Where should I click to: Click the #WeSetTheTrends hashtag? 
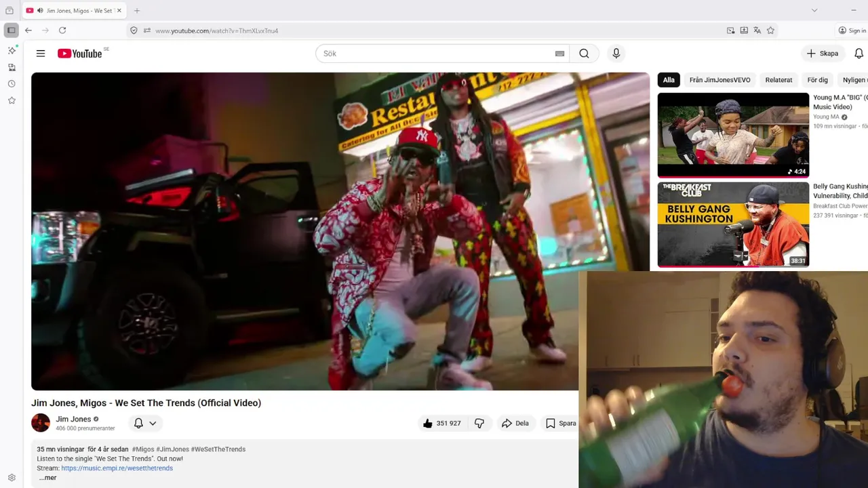coord(218,449)
